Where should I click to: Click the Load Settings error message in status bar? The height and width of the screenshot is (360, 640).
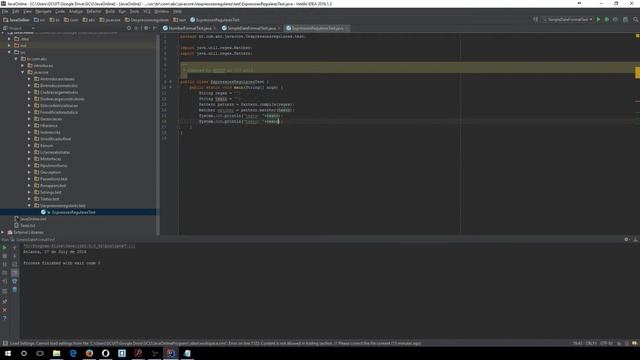[x=215, y=343]
